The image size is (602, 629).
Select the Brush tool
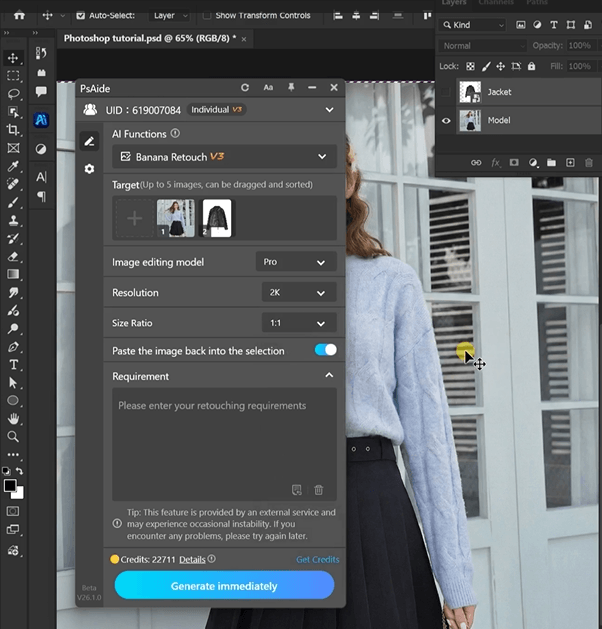tap(13, 202)
